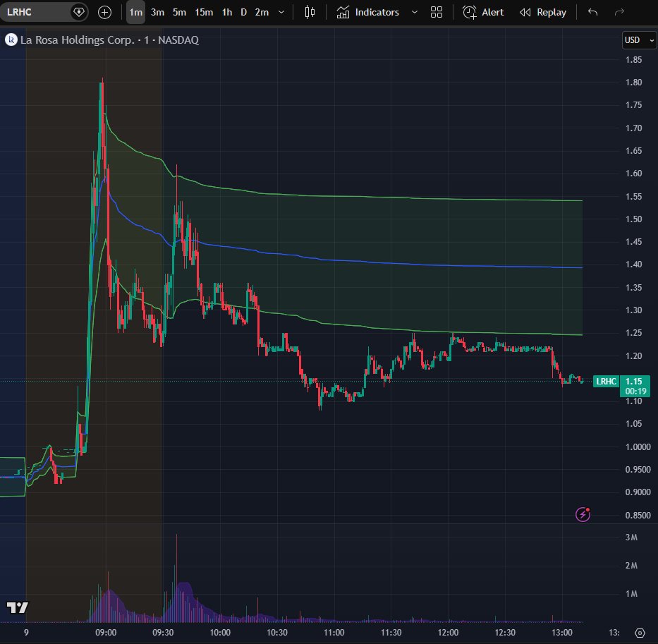This screenshot has width=658, height=644.
Task: Click the LRHC price label tag
Action: coord(606,381)
